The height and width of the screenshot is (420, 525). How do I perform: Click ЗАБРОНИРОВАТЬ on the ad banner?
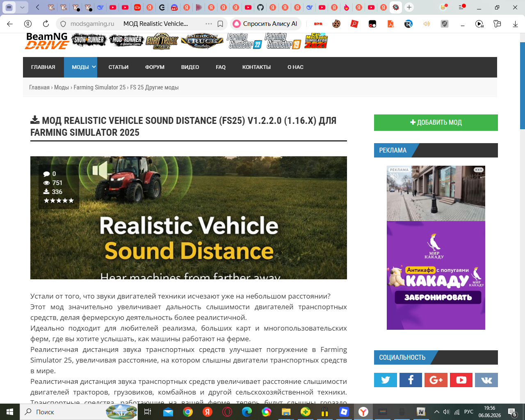point(438,297)
